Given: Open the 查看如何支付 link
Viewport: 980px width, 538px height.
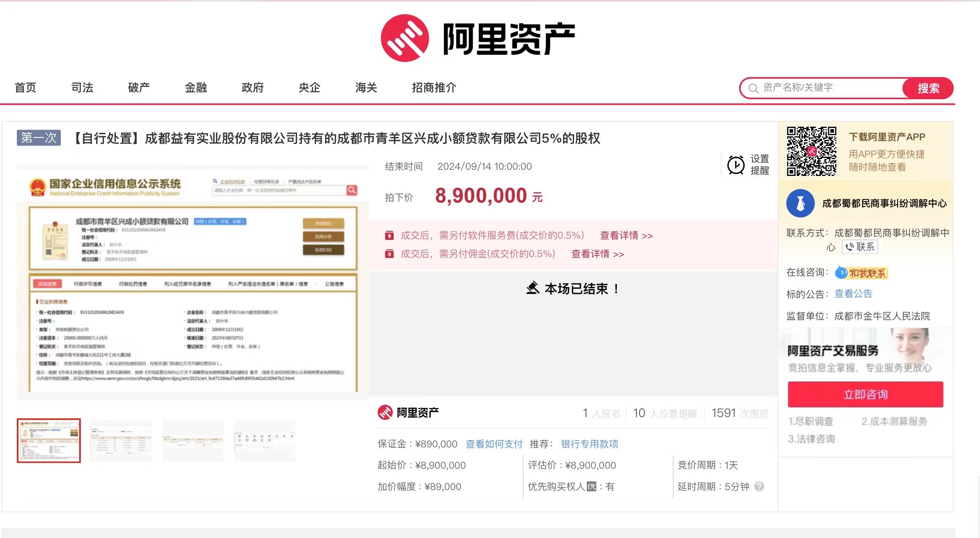Looking at the screenshot, I should point(494,444).
